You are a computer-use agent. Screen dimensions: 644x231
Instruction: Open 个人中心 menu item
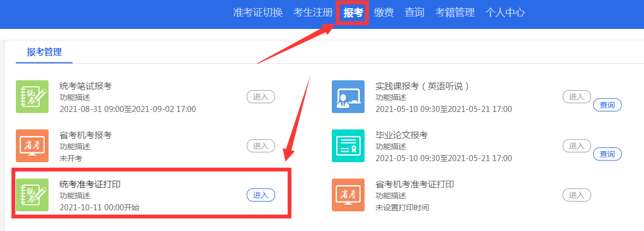click(505, 13)
